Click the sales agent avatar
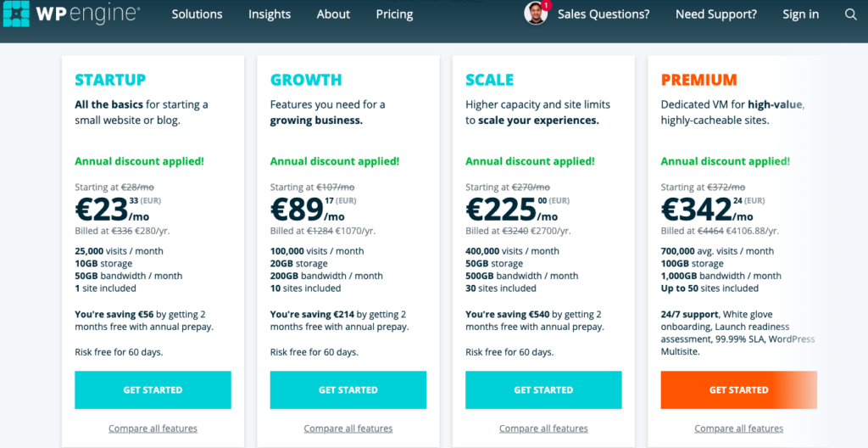The image size is (868, 448). coord(536,14)
